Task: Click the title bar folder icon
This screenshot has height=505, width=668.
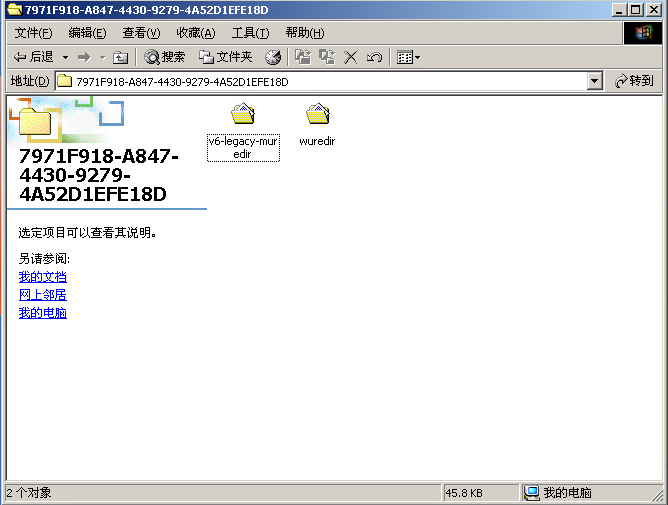Action: [14, 9]
